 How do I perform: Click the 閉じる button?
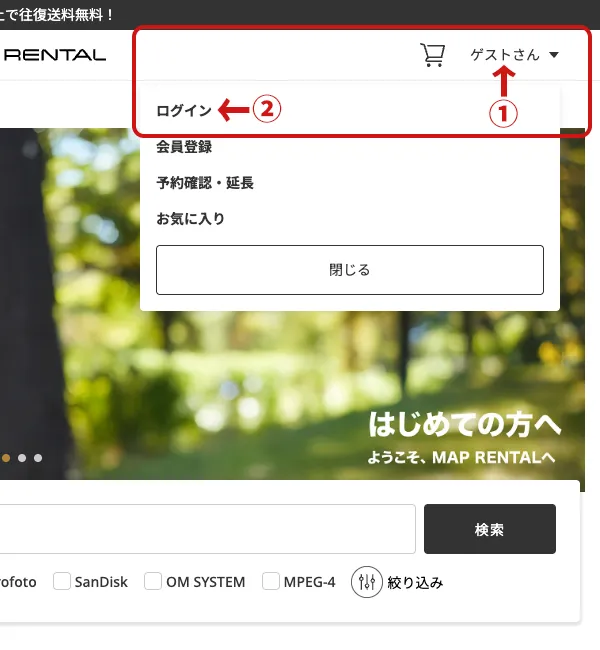(x=350, y=270)
